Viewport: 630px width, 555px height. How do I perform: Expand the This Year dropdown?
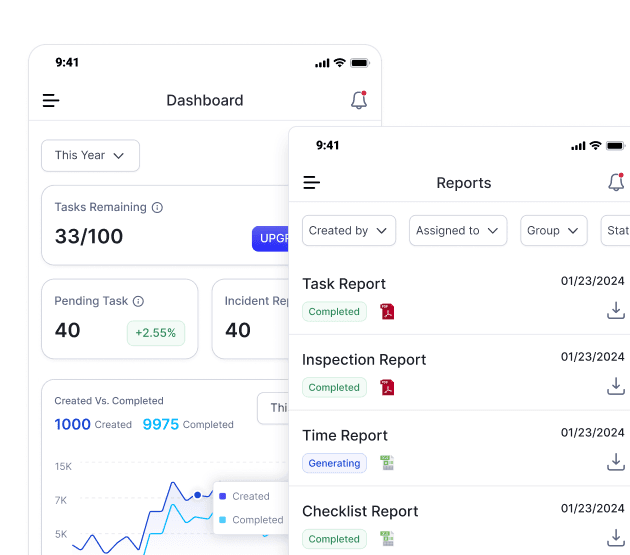[90, 155]
